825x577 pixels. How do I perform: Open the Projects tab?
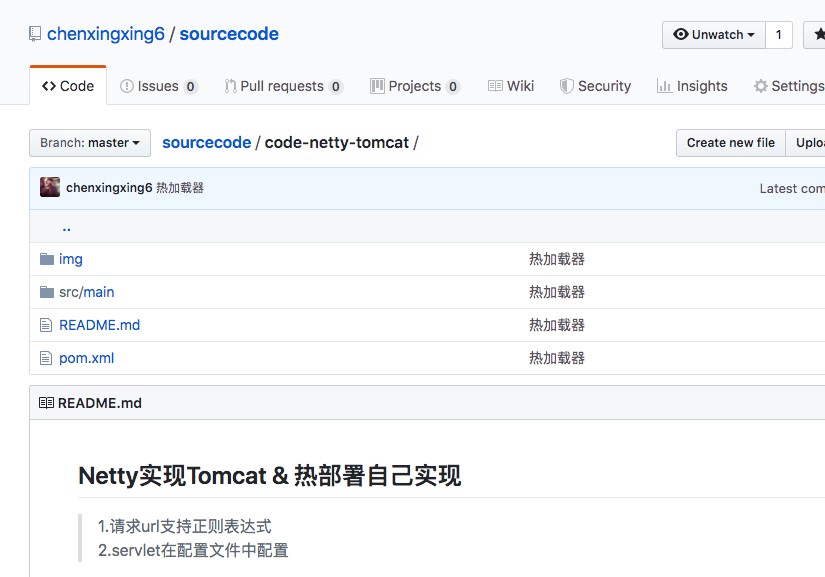(416, 86)
